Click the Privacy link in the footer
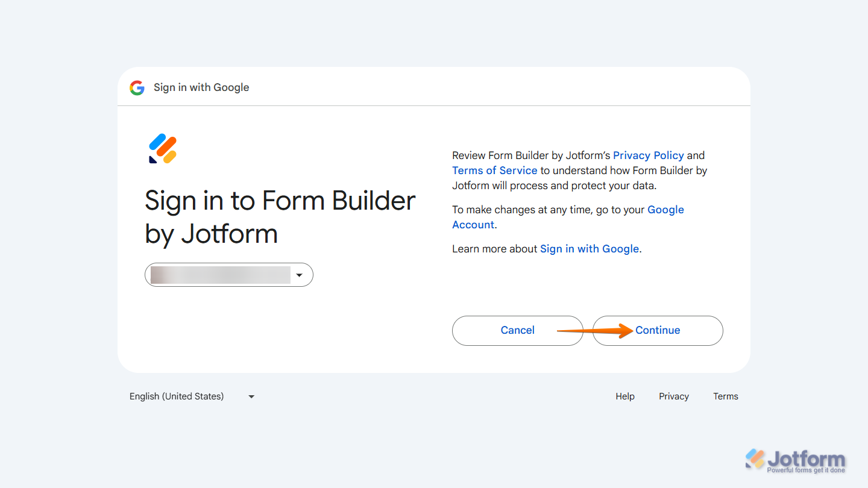The width and height of the screenshot is (868, 488). (x=673, y=396)
